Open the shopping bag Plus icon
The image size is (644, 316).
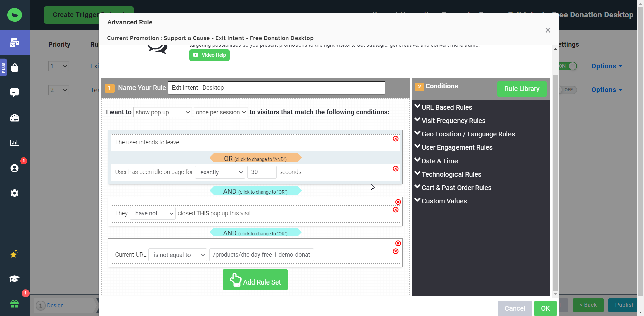click(x=14, y=68)
